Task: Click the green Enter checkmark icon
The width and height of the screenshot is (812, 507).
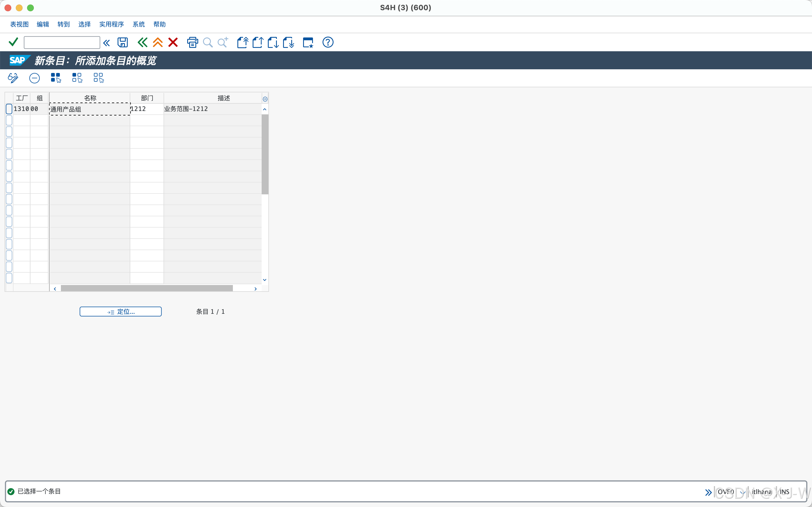Action: 14,42
